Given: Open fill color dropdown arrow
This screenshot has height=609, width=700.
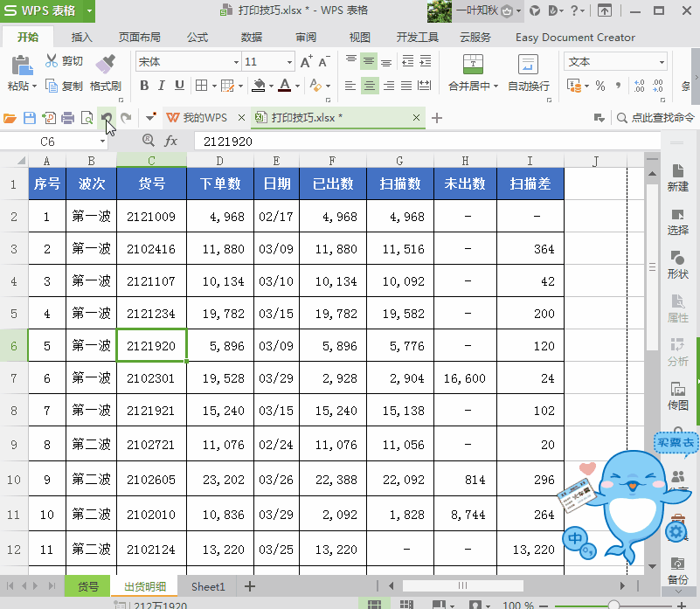Looking at the screenshot, I should click(x=271, y=86).
